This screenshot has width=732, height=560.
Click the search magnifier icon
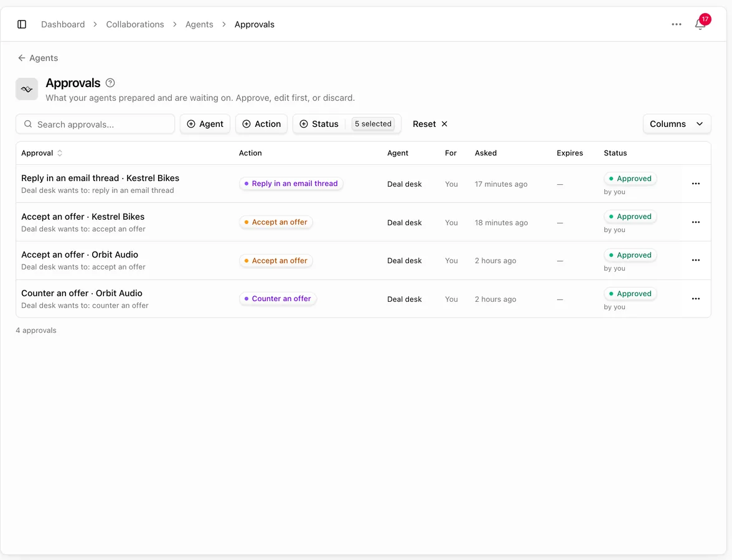28,124
